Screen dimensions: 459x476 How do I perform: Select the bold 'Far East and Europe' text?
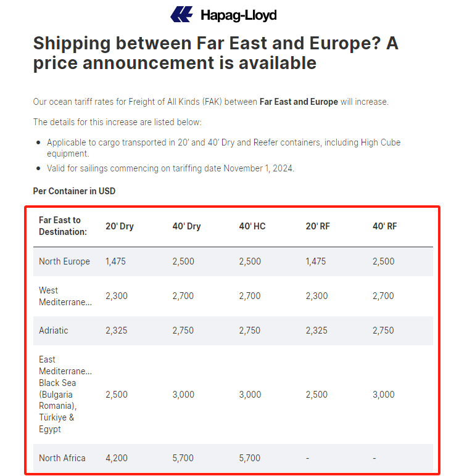point(299,102)
